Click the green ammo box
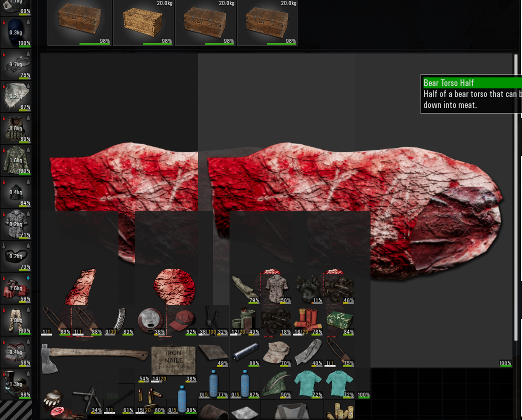522x420 pixels. pos(339,319)
